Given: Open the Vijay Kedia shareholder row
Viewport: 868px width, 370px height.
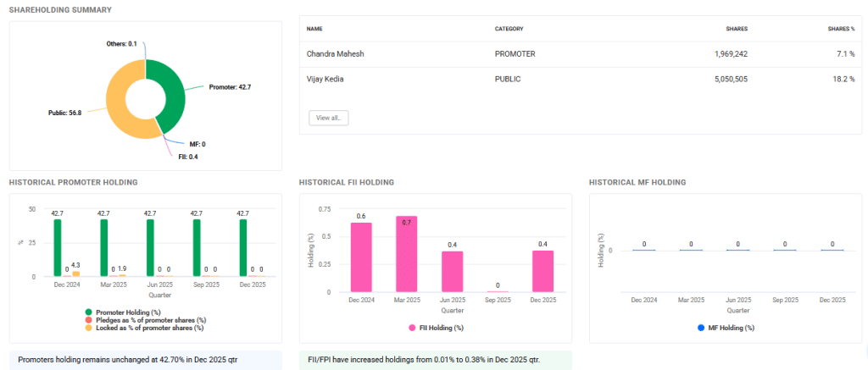Looking at the screenshot, I should [328, 80].
